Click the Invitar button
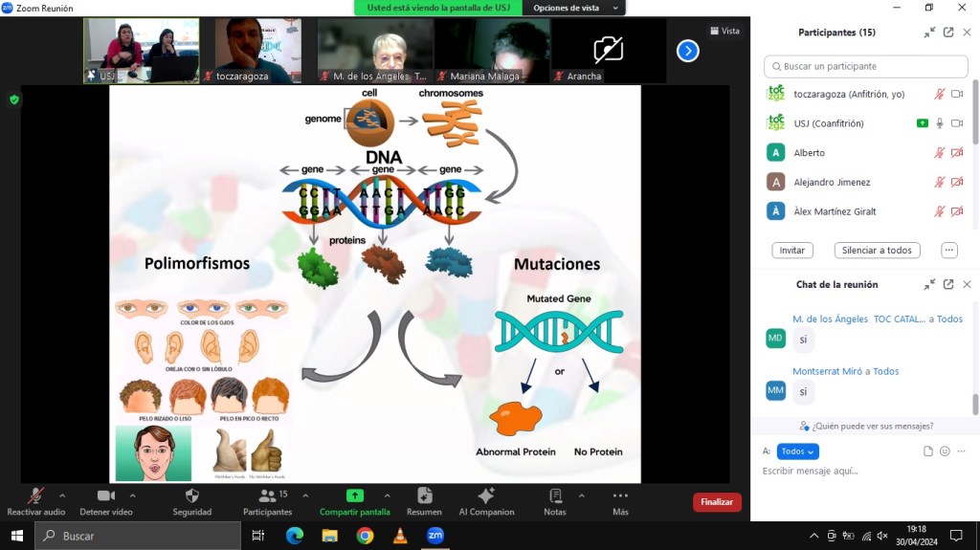980x550 pixels. click(791, 251)
